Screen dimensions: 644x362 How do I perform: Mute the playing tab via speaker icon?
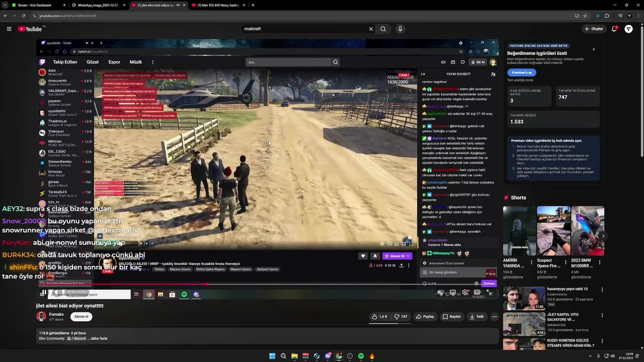pyautogui.click(x=178, y=5)
